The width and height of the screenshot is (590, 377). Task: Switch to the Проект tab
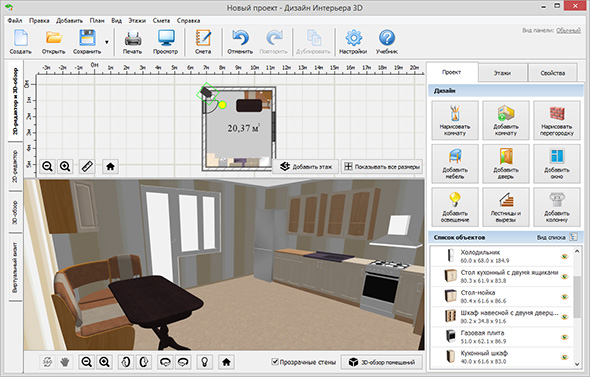click(x=452, y=72)
